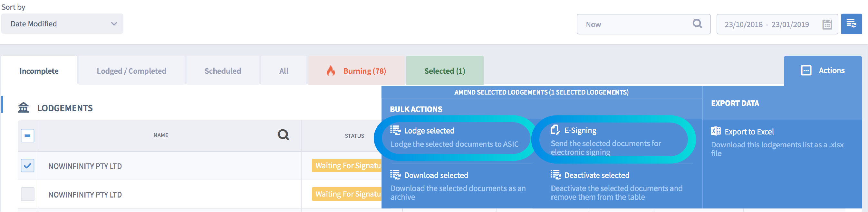Open the unchecked NOWINFINITY PTY LTD row name
Screen dimensions: 868x212
pyautogui.click(x=85, y=195)
